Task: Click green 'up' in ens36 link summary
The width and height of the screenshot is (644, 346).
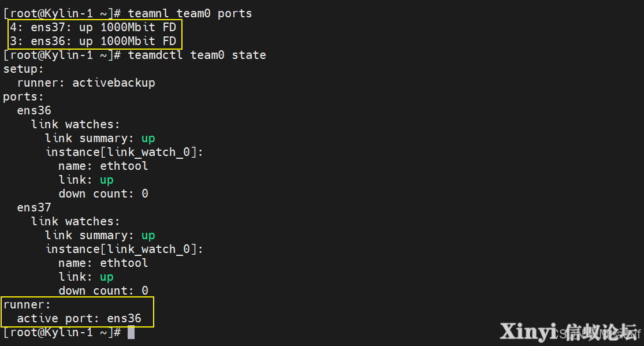Action: point(148,139)
